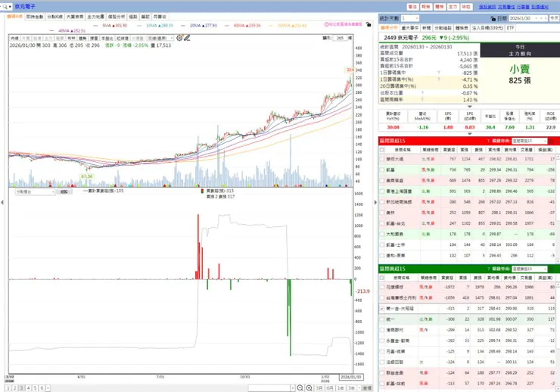Expand the arrow below the statistics summary
560x392 pixels.
(x=470, y=107)
